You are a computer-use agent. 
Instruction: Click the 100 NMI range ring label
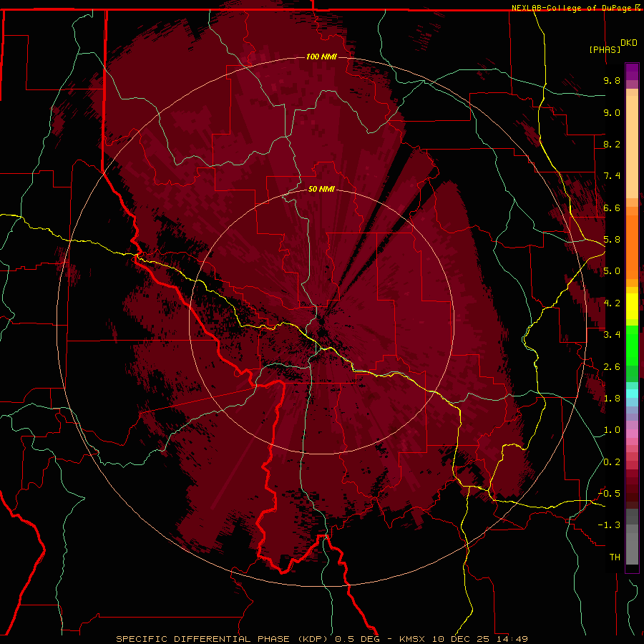(321, 57)
